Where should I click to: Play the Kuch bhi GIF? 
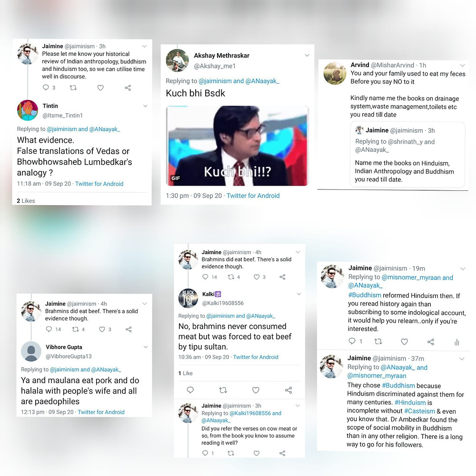pos(238,146)
